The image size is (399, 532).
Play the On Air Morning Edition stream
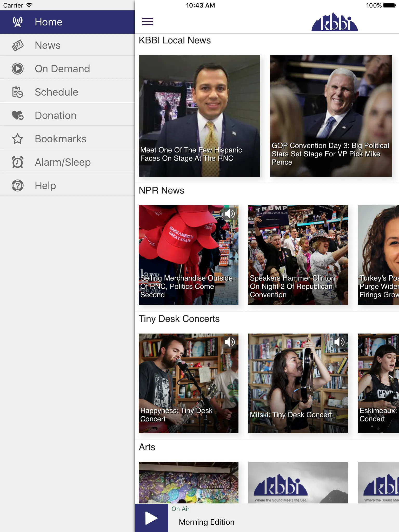coord(151,518)
